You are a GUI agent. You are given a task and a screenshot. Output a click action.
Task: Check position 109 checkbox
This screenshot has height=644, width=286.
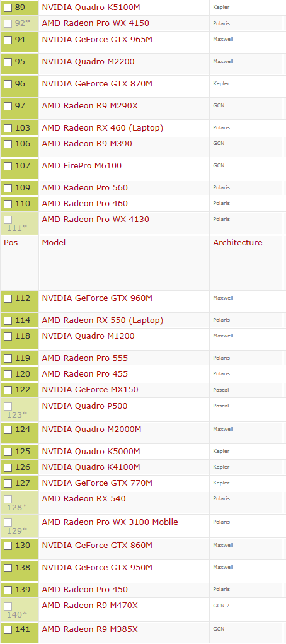point(8,188)
